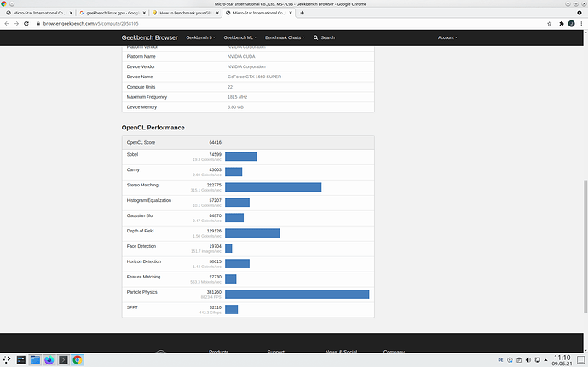
Task: Select Particle Physics score 331260
Action: tap(214, 292)
